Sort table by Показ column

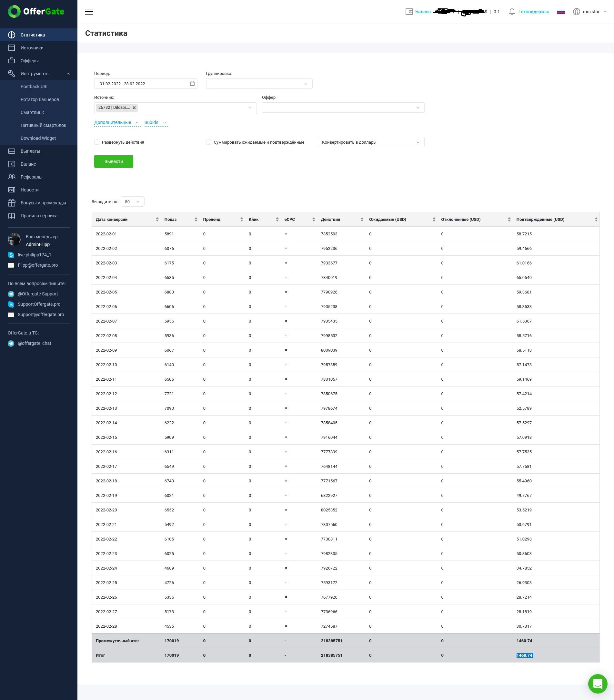coord(196,220)
